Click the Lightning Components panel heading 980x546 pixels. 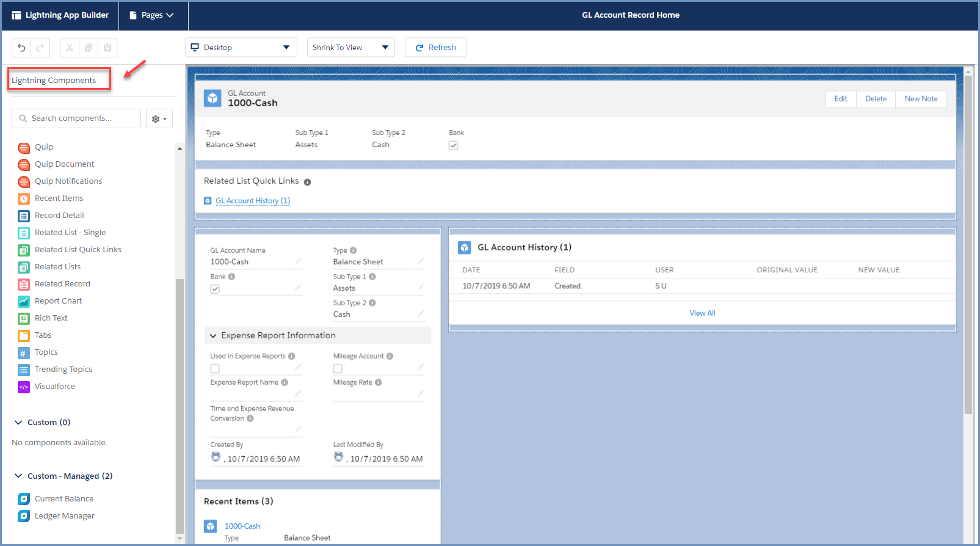pyautogui.click(x=54, y=80)
